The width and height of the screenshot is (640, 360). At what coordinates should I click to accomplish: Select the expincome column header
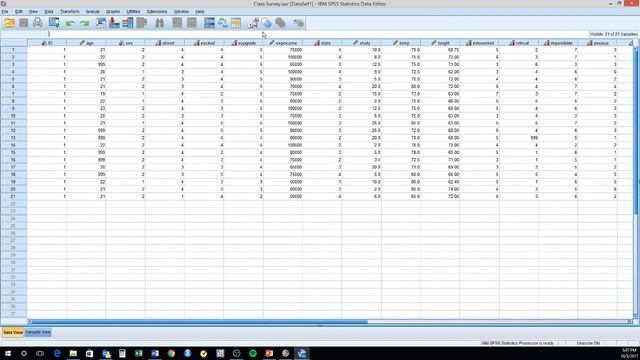coord(283,43)
